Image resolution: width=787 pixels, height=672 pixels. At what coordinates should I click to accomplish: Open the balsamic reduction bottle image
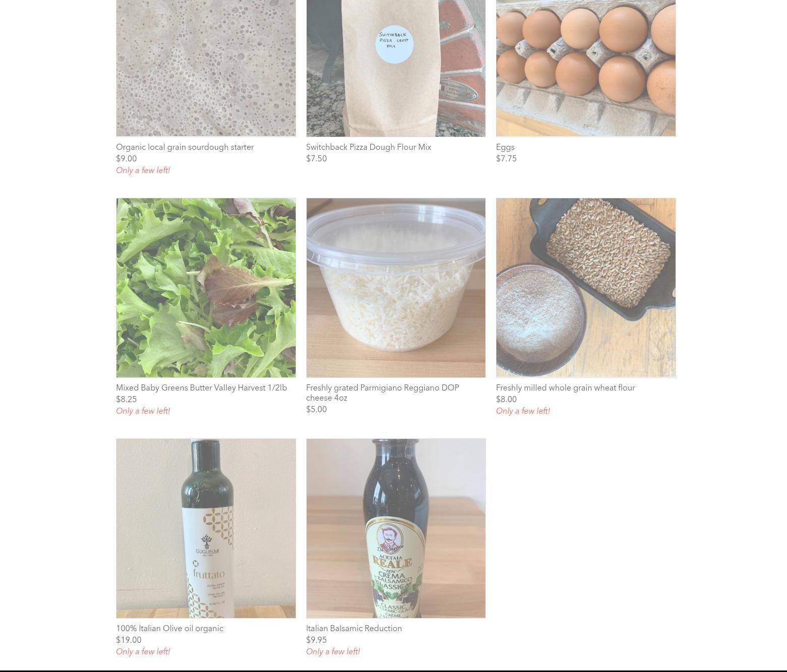coord(396,528)
